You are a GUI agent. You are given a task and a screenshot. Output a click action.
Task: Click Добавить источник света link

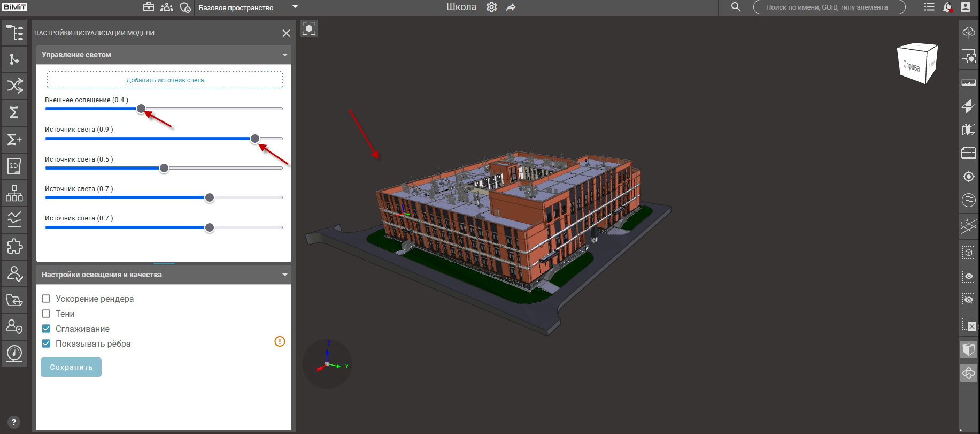(x=165, y=80)
